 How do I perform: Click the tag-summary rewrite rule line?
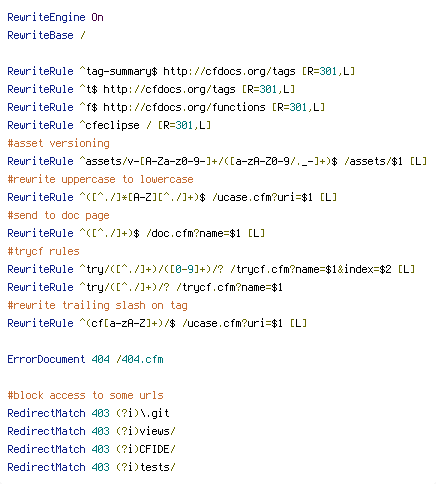point(181,71)
